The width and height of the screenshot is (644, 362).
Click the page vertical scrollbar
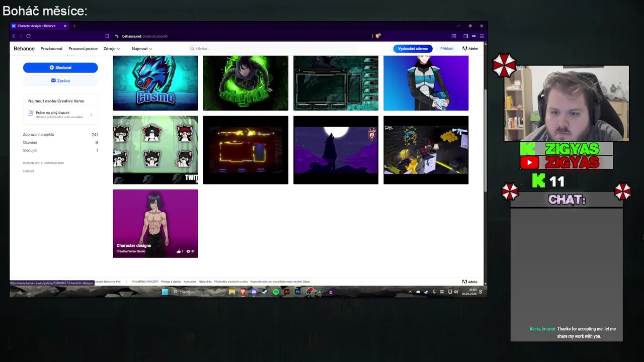485,141
